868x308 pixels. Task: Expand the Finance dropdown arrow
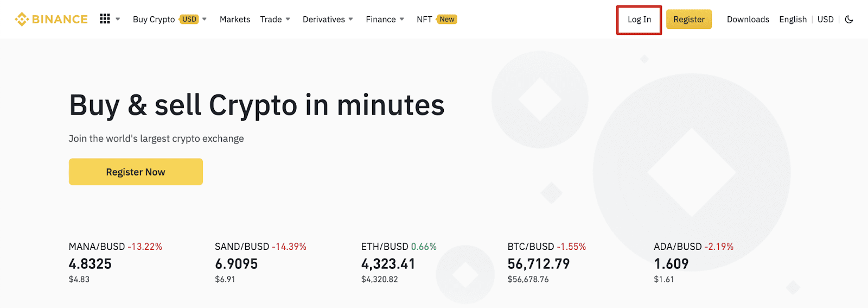pyautogui.click(x=402, y=19)
